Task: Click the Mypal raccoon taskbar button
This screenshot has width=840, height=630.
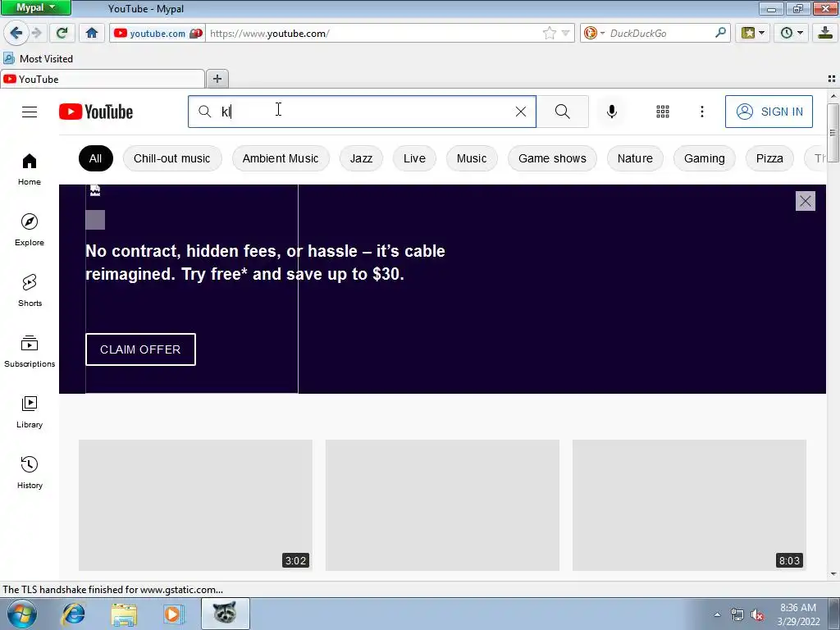Action: (225, 614)
